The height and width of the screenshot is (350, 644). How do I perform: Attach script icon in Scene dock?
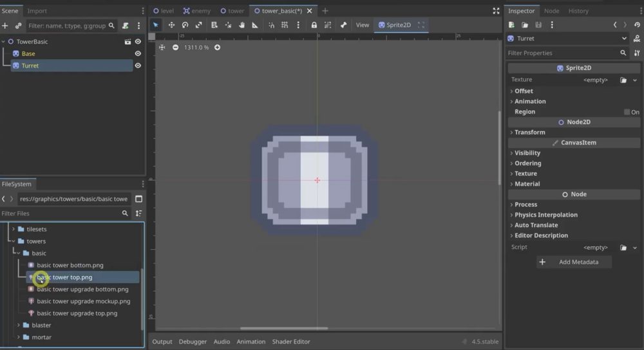126,26
